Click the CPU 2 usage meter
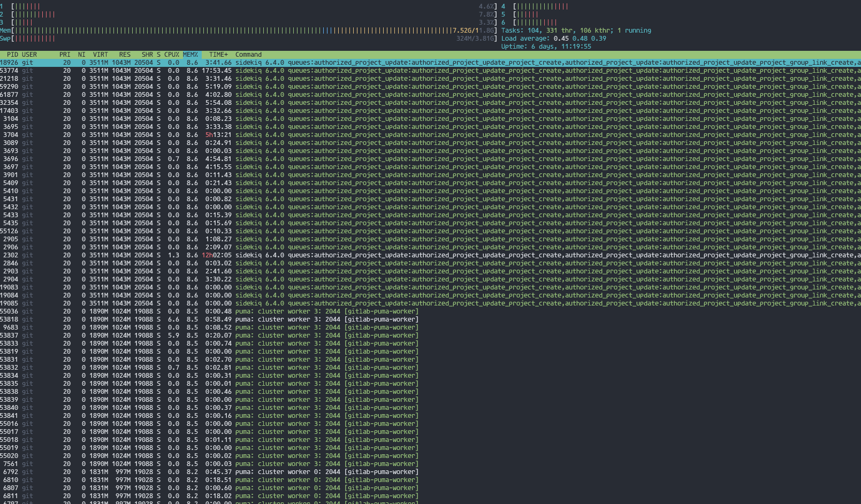Viewport: 861px width, 504px height. click(248, 14)
